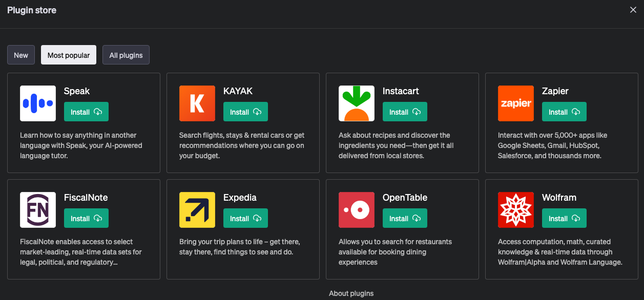Click the Speak language tutor description
644x300 pixels.
point(81,145)
